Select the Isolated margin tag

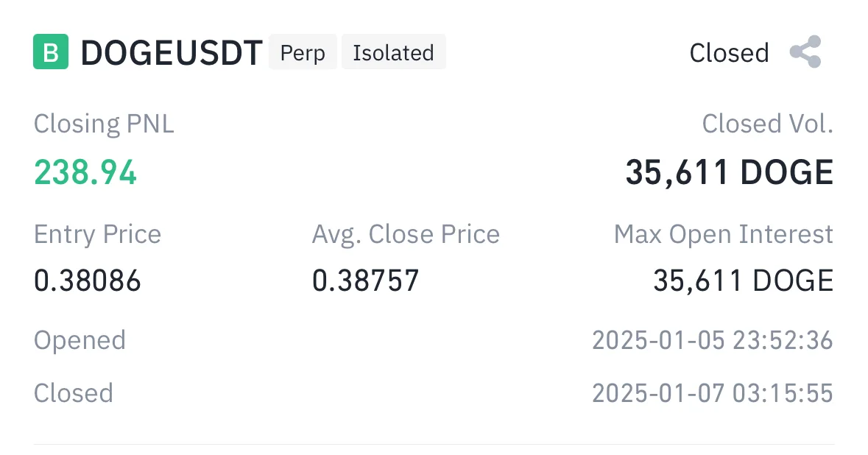pos(393,53)
